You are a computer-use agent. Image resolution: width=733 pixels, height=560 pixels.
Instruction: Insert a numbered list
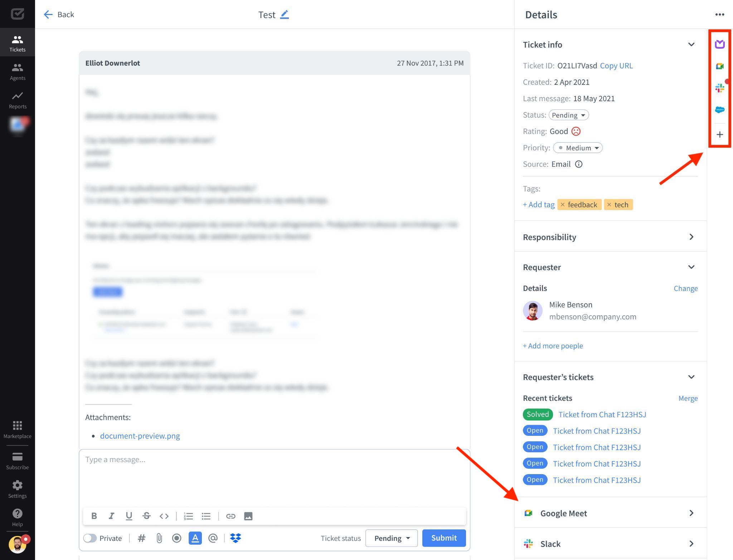[188, 516]
